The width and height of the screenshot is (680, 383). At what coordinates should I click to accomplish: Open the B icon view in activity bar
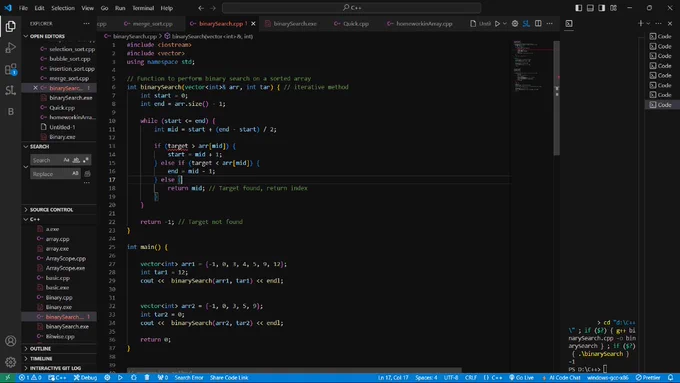point(10,111)
